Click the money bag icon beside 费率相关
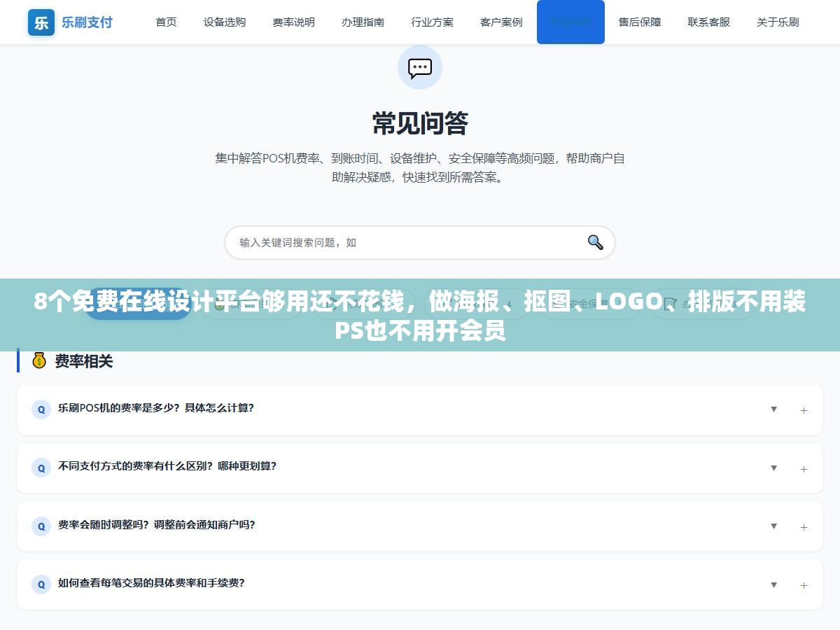 pos(39,361)
